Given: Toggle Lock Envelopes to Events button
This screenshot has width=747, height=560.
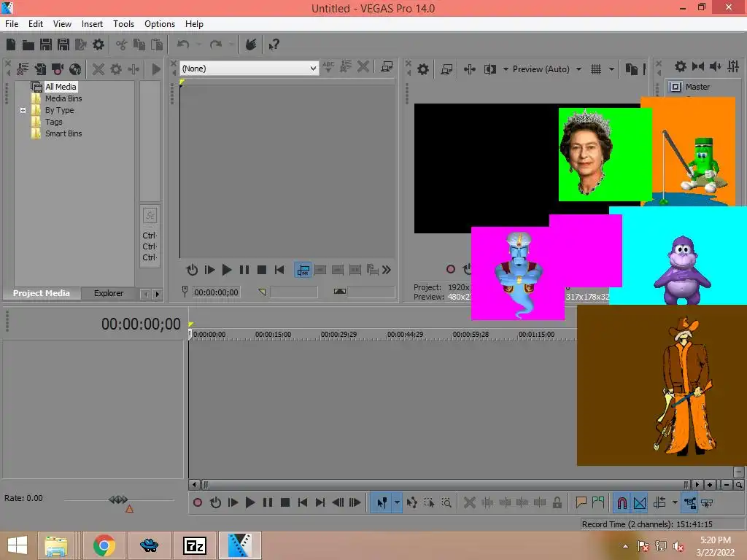Looking at the screenshot, I should pos(689,502).
